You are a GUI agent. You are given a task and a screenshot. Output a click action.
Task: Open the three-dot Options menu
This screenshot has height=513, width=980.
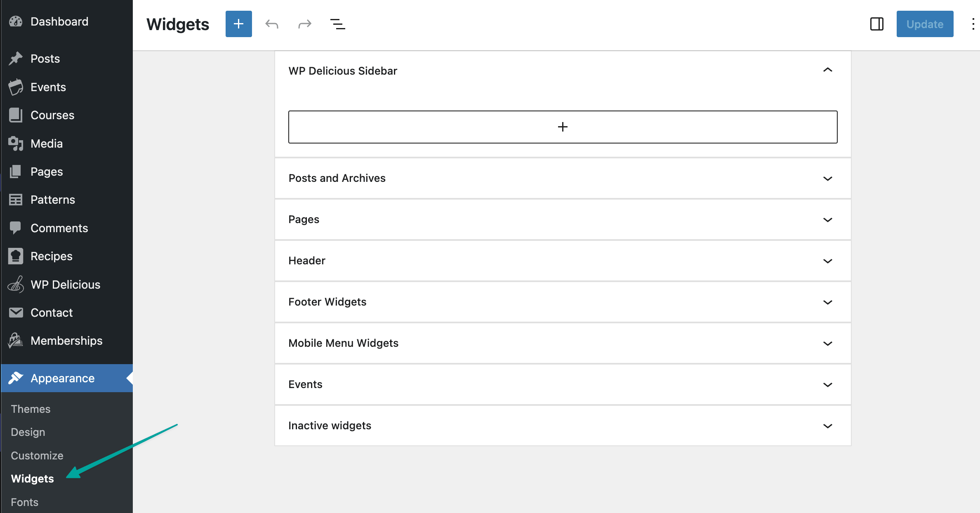click(x=973, y=24)
